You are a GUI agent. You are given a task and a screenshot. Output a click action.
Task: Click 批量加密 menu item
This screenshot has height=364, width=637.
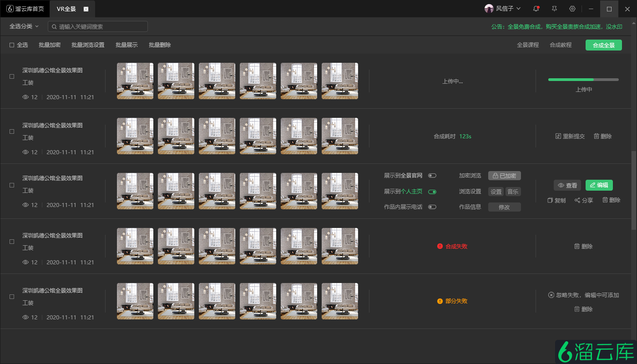coord(50,45)
